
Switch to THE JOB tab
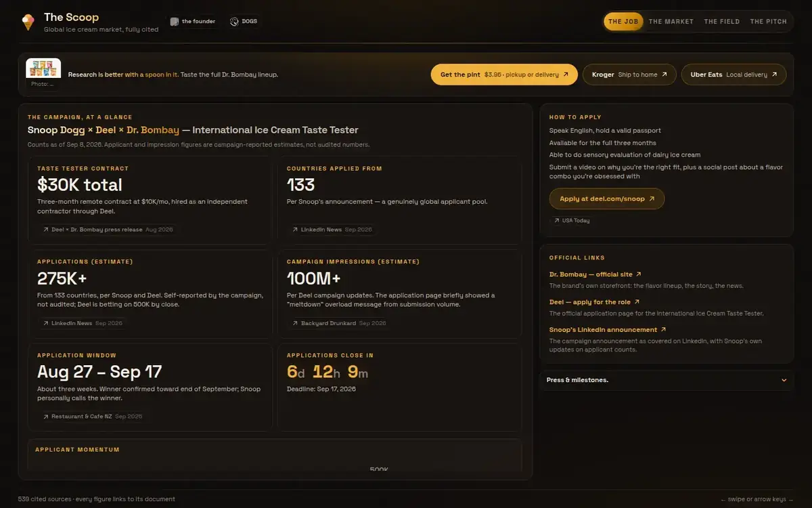pos(623,22)
